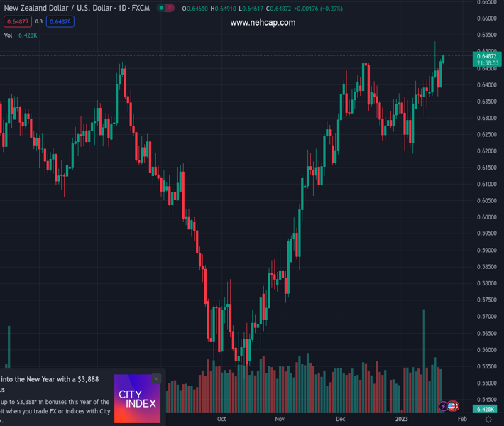Screen dimensions: 504x426
Task: Close the City Index ad popup
Action: pyautogui.click(x=156, y=379)
